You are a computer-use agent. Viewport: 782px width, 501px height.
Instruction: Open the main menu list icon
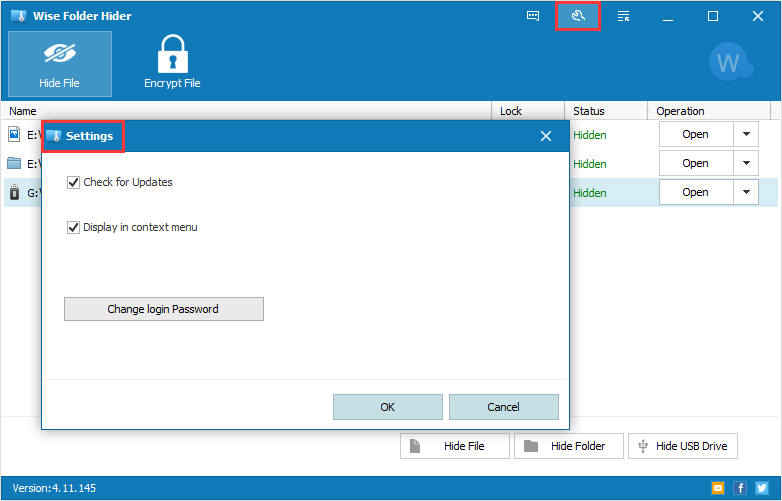pyautogui.click(x=623, y=16)
